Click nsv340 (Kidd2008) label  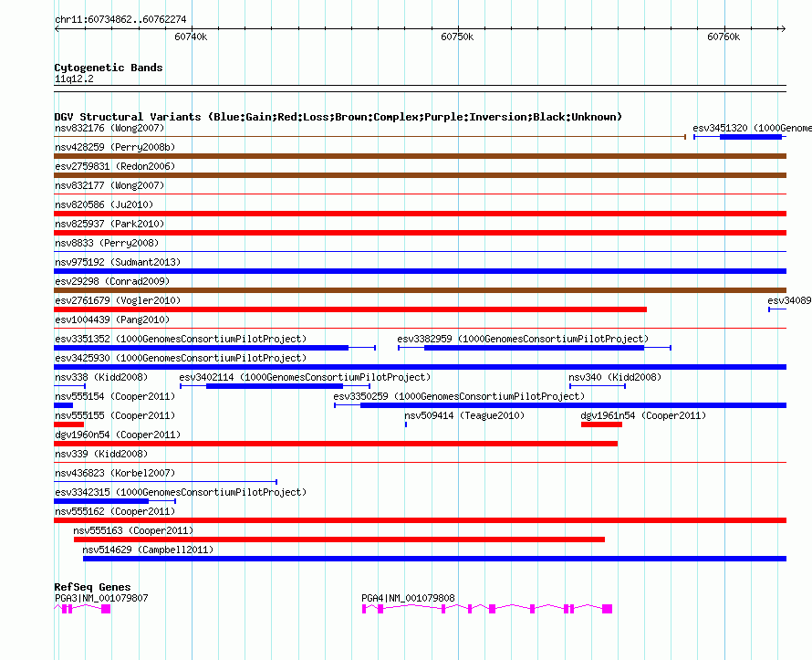click(615, 377)
